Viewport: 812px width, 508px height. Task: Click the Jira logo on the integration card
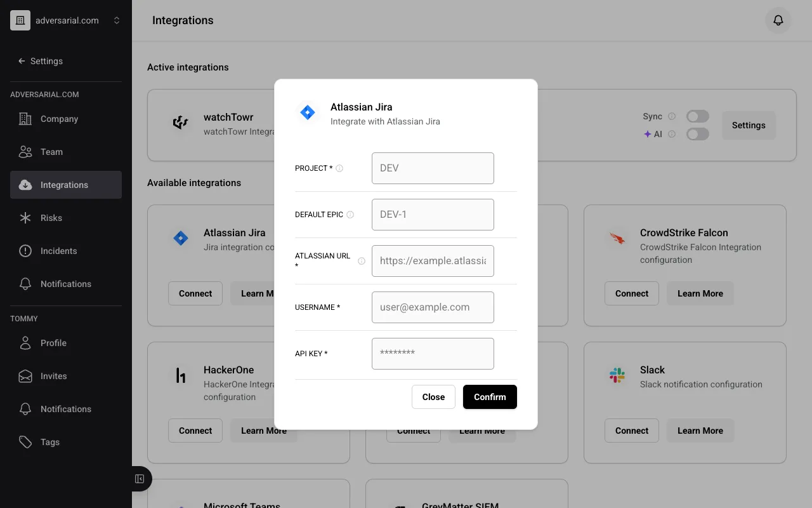click(x=181, y=239)
